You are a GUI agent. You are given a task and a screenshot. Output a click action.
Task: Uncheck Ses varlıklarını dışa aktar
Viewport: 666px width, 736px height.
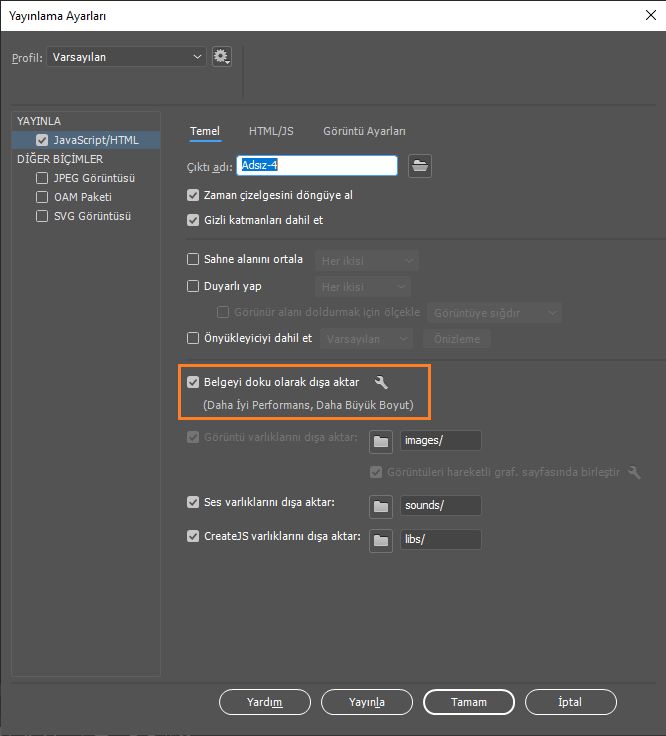193,502
